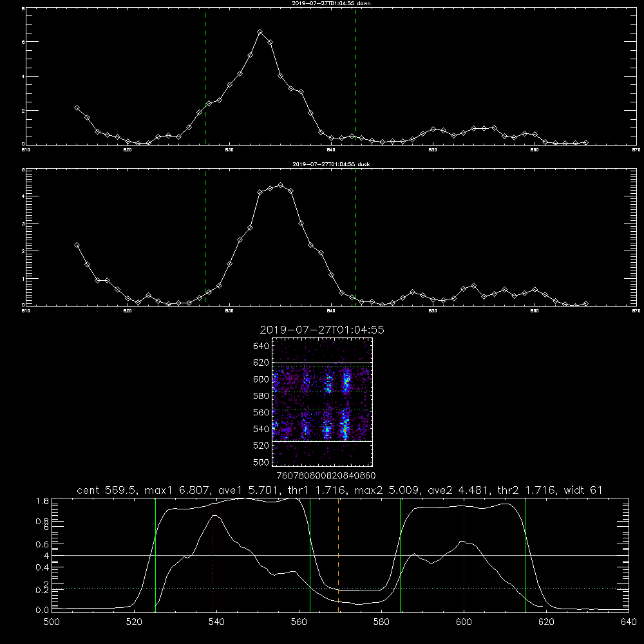Click heatmap y-axis label 540
This screenshot has height=644, width=644.
point(261,429)
